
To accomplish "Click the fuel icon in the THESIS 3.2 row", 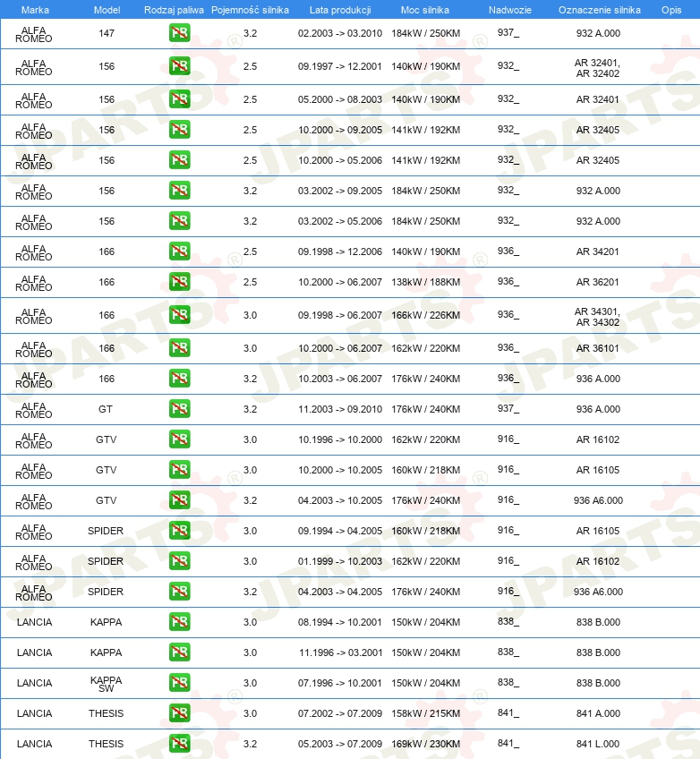I will coord(180,744).
